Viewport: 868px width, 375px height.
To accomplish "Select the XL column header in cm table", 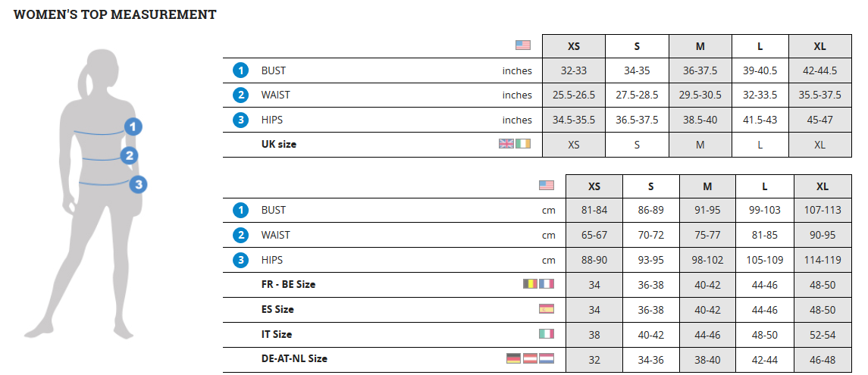I will tap(823, 186).
